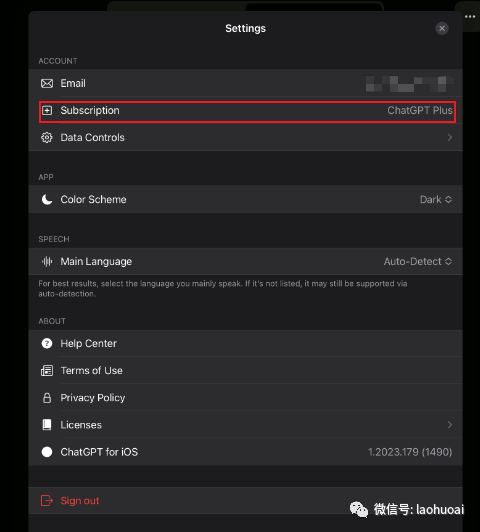Open the Auto-Detect language selector

coord(418,261)
